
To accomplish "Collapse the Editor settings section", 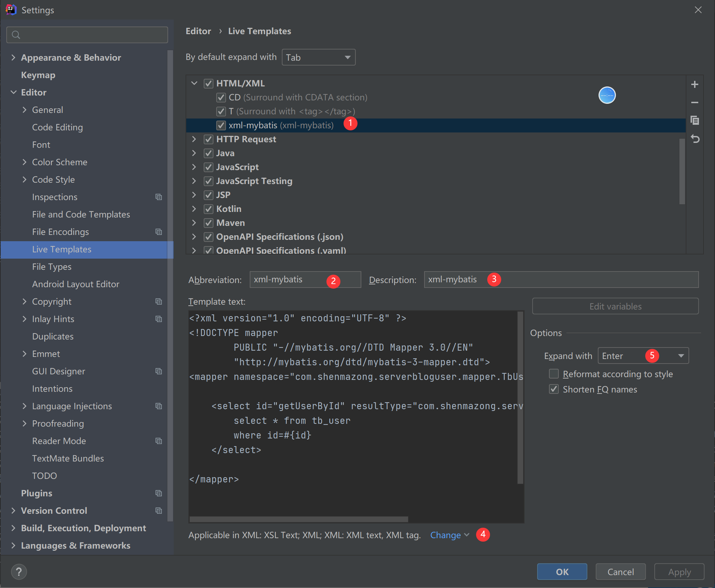I will [13, 92].
